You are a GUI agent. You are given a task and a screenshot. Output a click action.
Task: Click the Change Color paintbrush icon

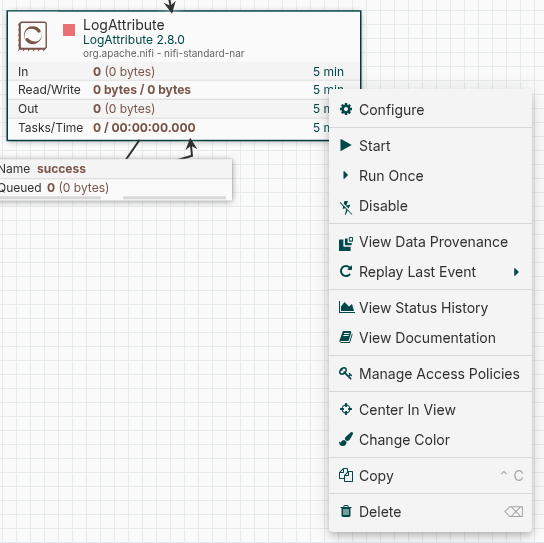click(x=346, y=439)
